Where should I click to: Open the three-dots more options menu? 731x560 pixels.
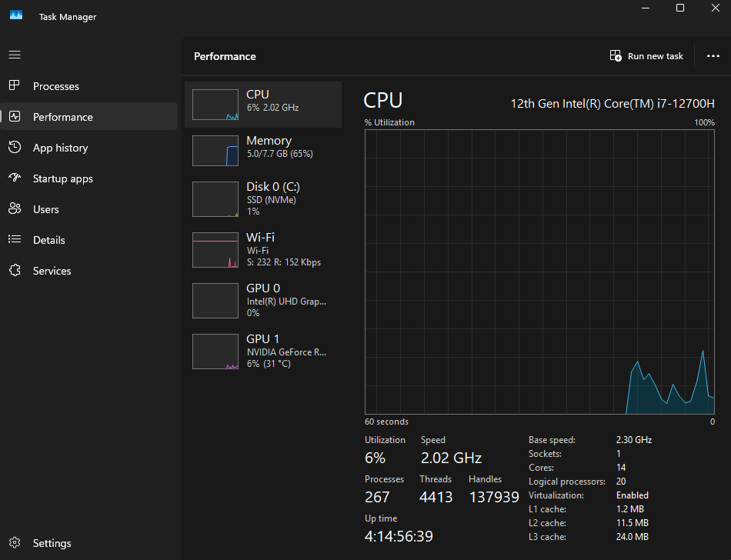pos(713,56)
